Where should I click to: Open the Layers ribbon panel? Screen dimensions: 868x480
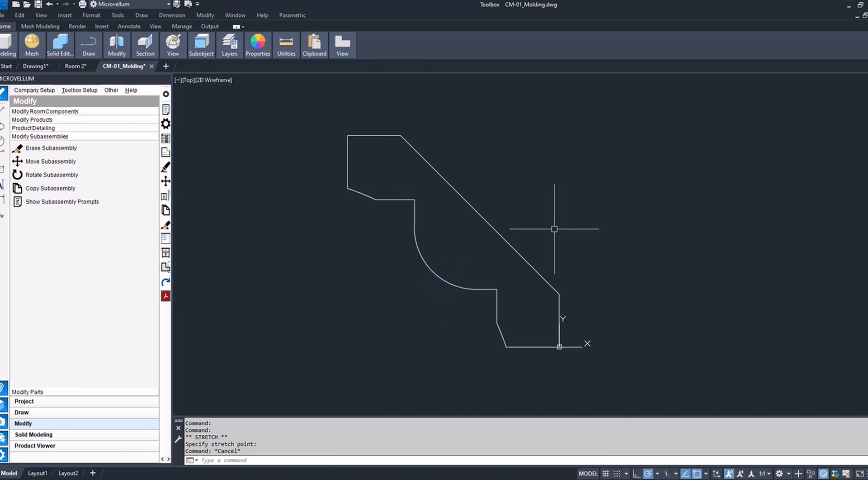(x=229, y=45)
